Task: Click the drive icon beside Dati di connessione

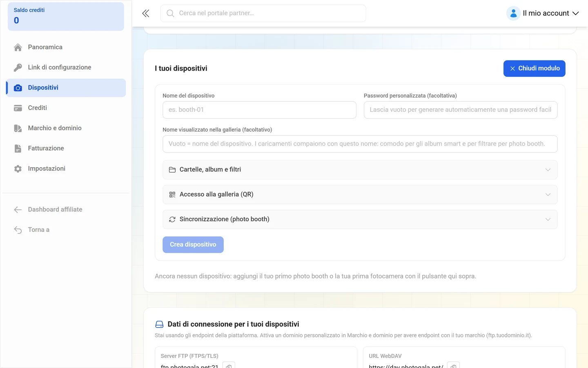Action: [x=159, y=324]
